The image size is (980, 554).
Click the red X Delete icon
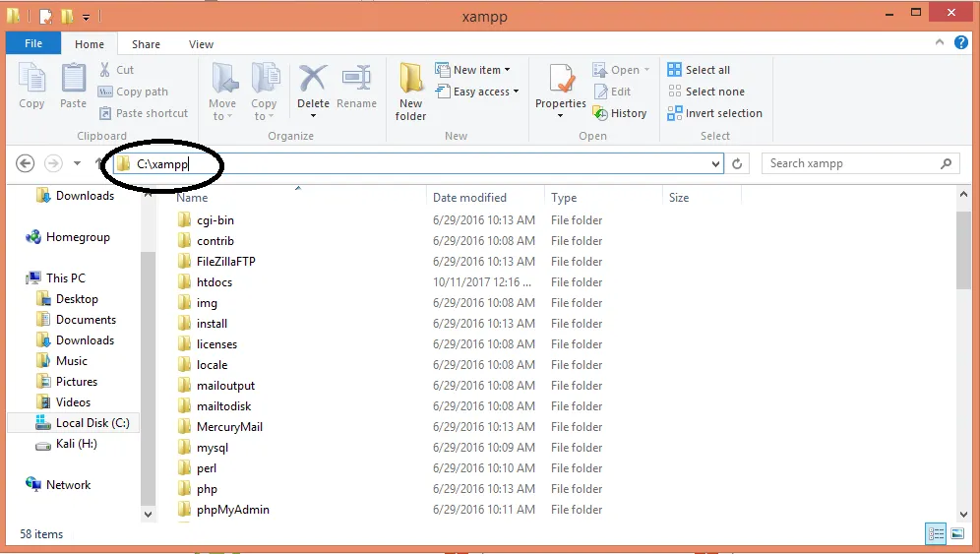313,78
